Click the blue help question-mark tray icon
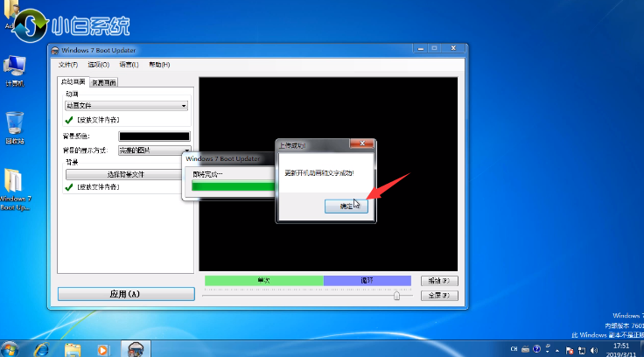 pos(536,349)
